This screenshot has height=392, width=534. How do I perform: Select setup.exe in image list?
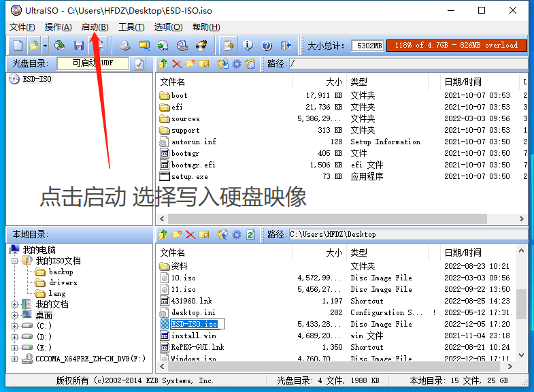(x=189, y=176)
